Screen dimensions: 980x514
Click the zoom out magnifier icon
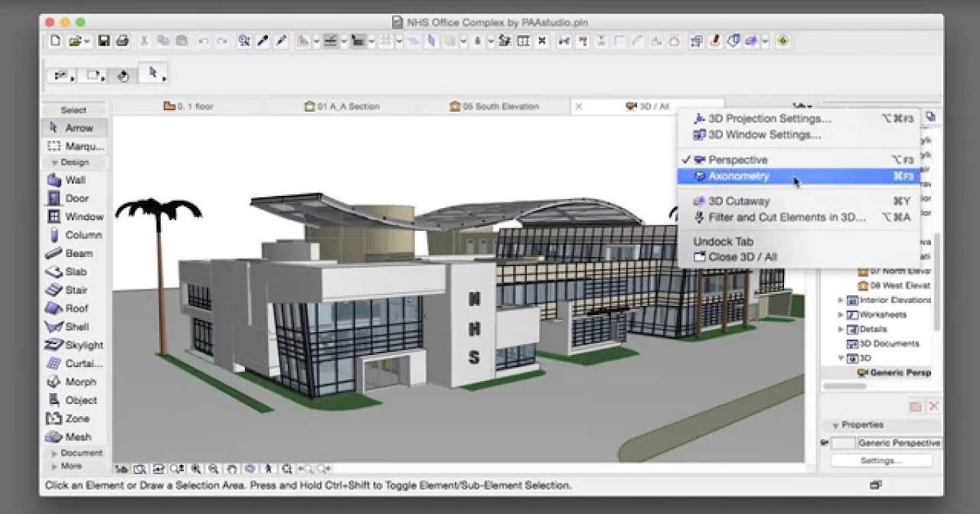coord(213,469)
